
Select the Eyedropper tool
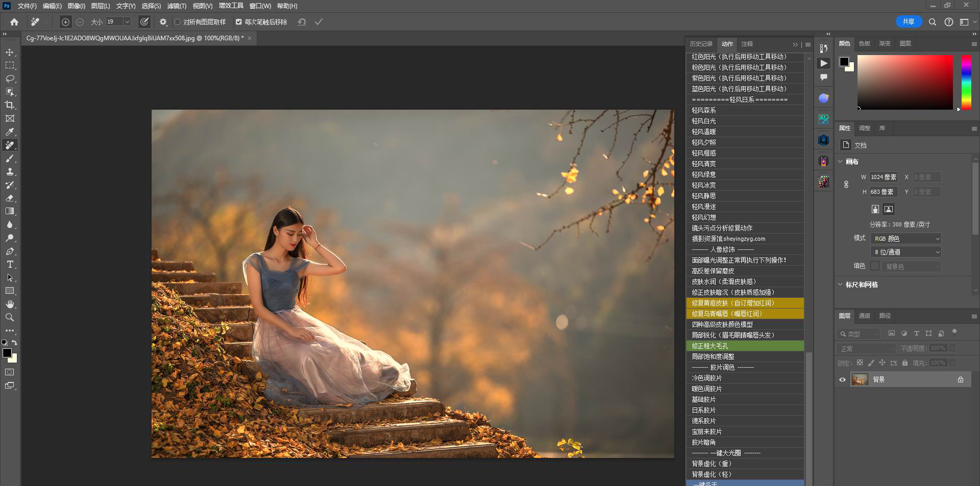tap(10, 132)
